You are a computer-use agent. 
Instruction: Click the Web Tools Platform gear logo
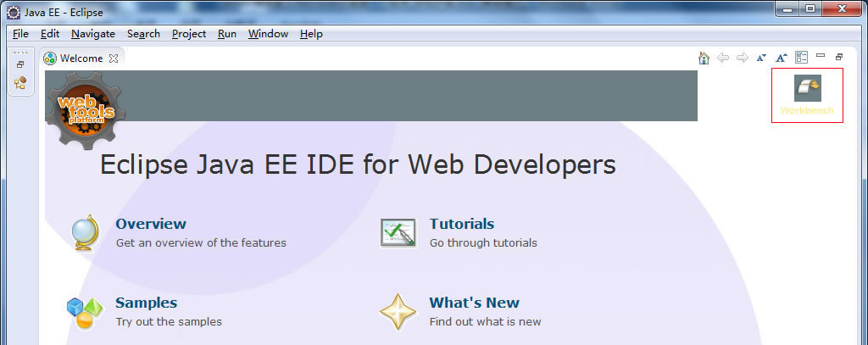pos(86,111)
